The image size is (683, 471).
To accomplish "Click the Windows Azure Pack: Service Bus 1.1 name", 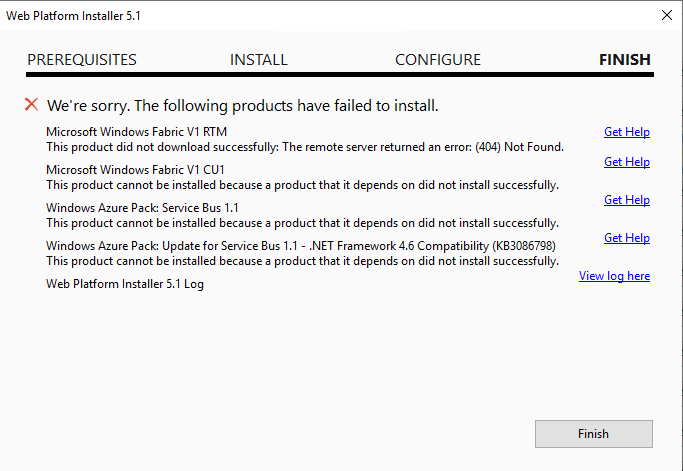I will [142, 207].
